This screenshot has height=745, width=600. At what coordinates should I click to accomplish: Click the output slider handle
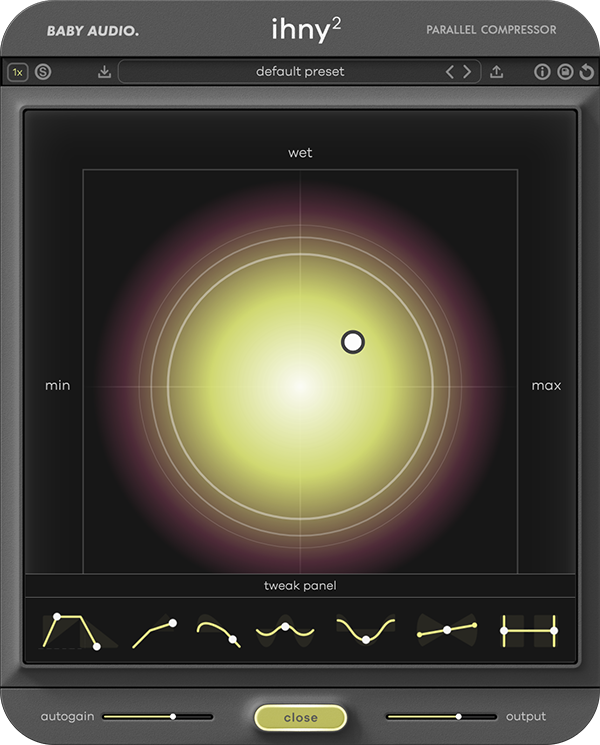click(458, 716)
